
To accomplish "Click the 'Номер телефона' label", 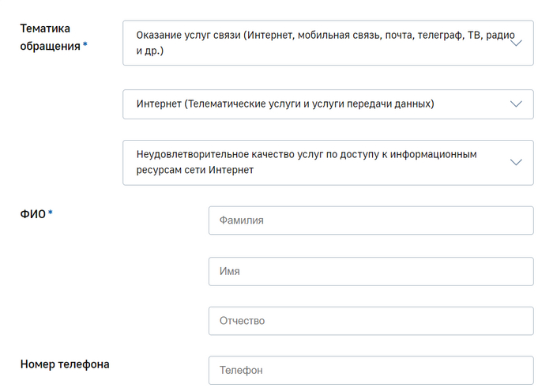I will (x=65, y=364).
